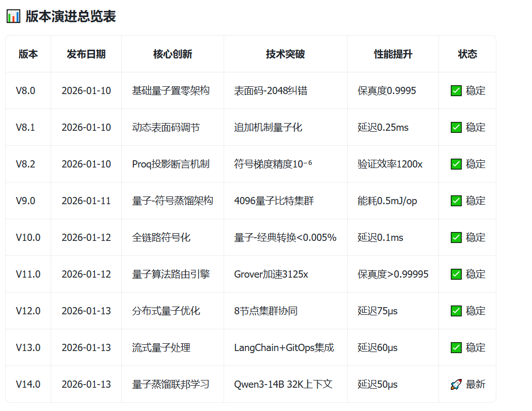The image size is (532, 411).
Task: Click the 最新 status text
Action: pyautogui.click(x=476, y=384)
